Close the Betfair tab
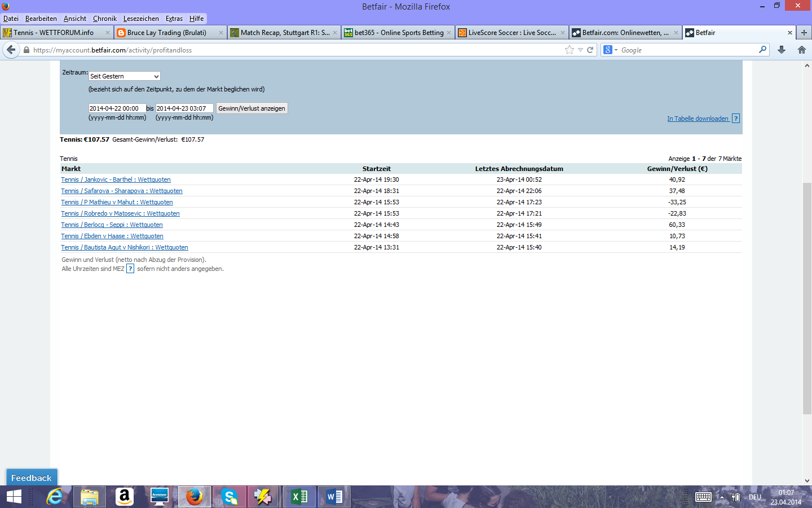Screen dimensions: 812x508 [789, 33]
